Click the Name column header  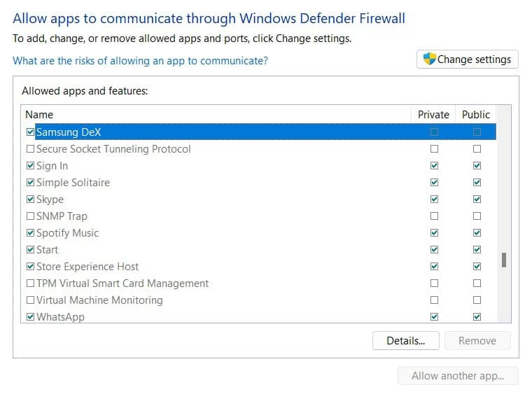click(x=39, y=115)
